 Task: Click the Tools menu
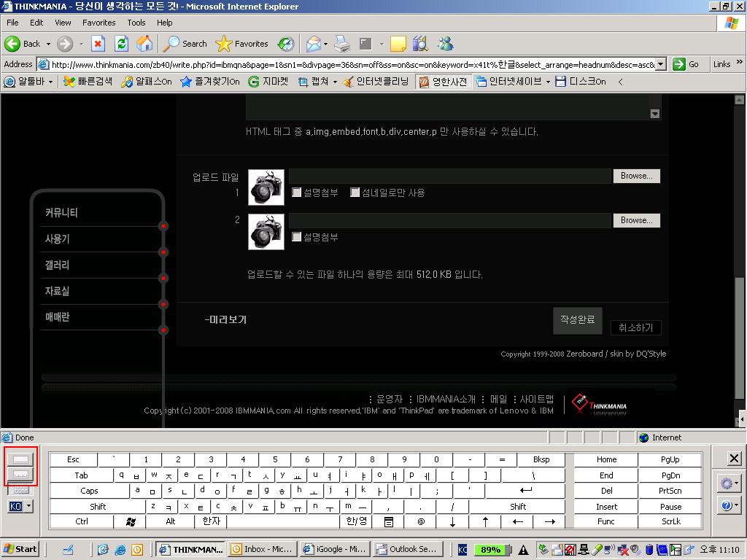(136, 23)
